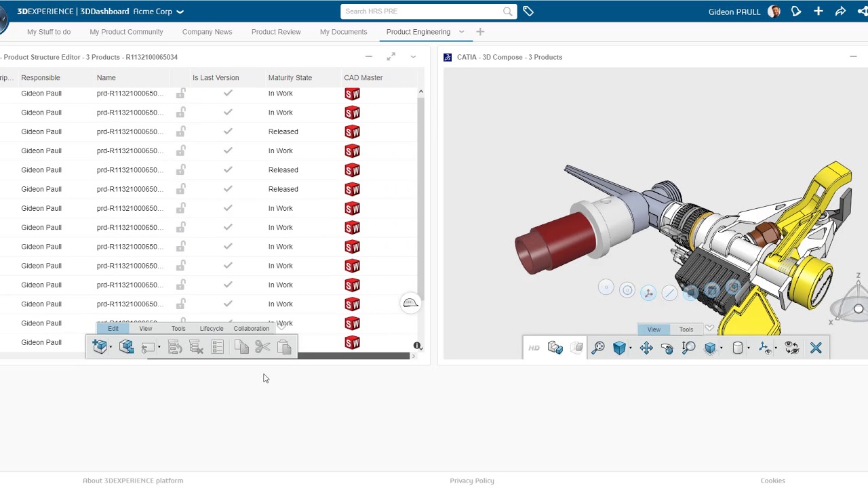Click the line icon in the 3D context bar
Screen dimensions: 868x488
pos(669,292)
